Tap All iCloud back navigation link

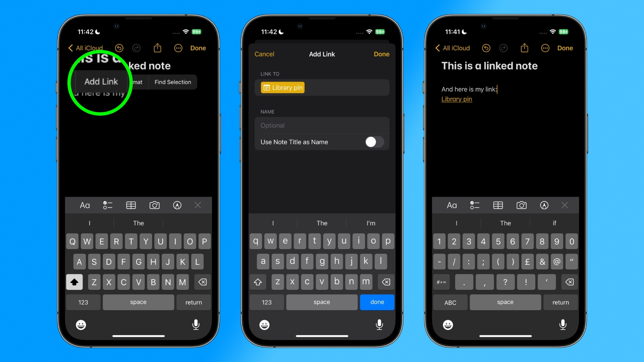(85, 47)
